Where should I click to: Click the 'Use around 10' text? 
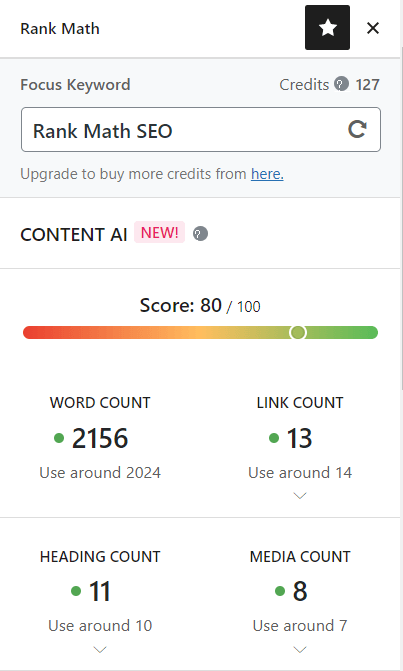[x=100, y=626]
